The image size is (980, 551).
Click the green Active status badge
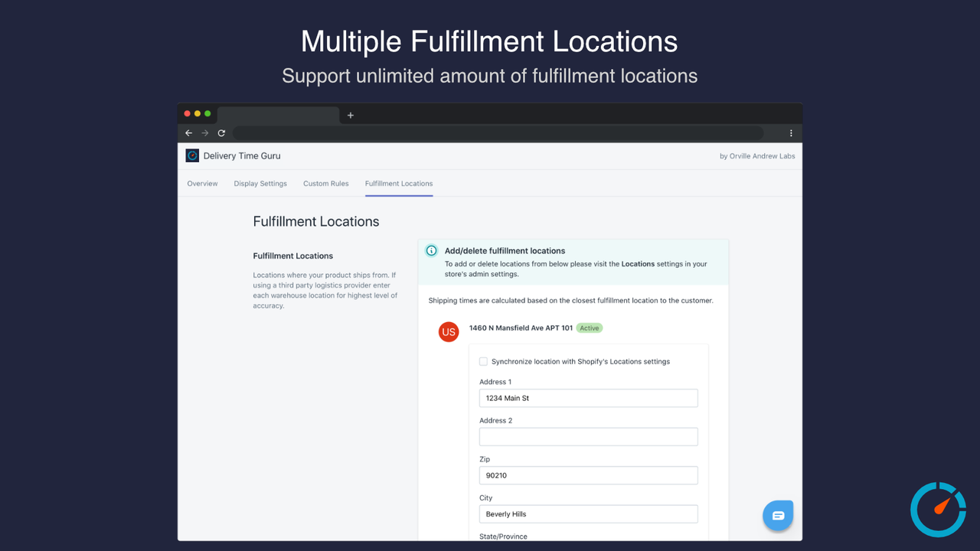[589, 328]
